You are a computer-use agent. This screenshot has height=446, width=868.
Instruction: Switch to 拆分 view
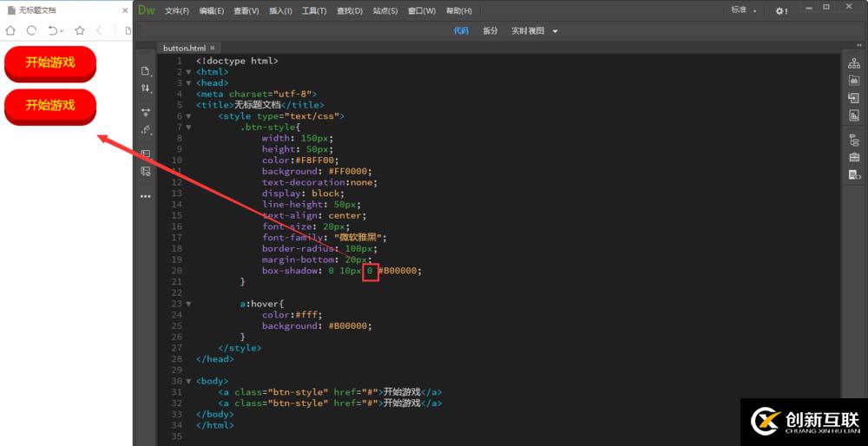coord(490,31)
